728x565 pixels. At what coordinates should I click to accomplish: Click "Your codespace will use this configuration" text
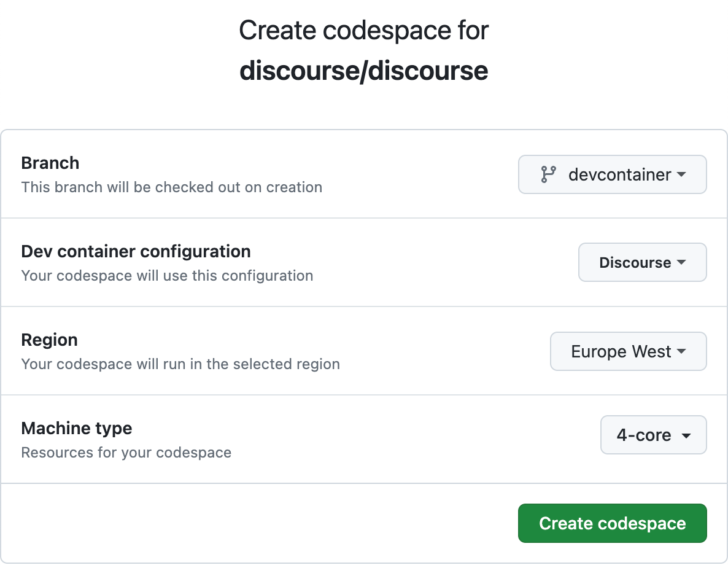click(x=167, y=276)
